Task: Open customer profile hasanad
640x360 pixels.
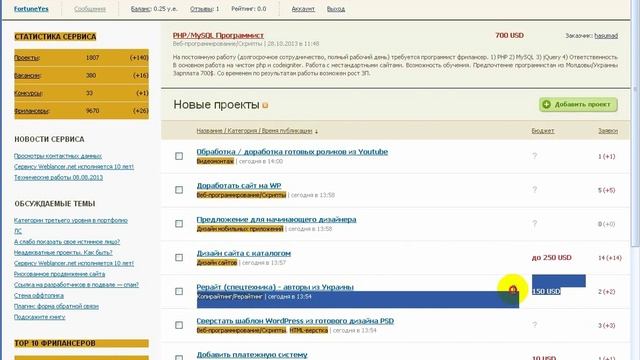Action: [606, 36]
